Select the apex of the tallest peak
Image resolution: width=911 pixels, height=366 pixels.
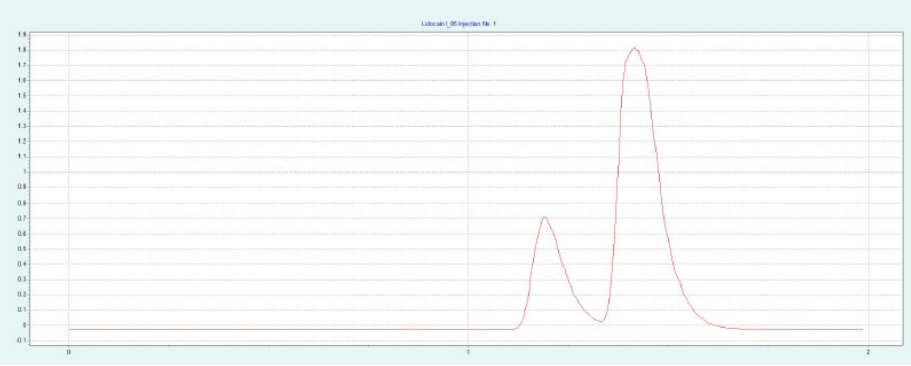click(x=634, y=48)
